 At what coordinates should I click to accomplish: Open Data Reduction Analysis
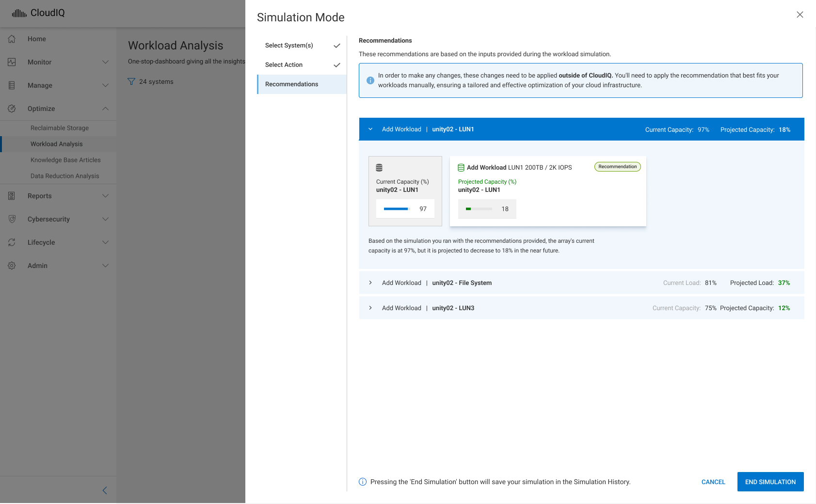pyautogui.click(x=64, y=176)
